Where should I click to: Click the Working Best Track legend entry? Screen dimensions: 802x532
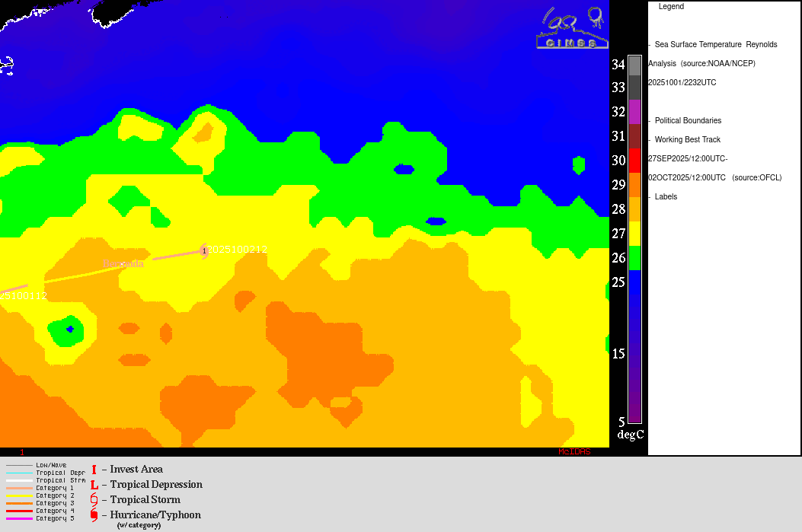click(x=687, y=140)
